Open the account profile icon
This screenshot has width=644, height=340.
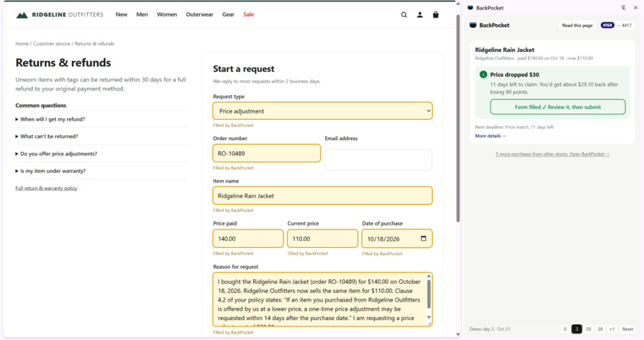point(419,15)
